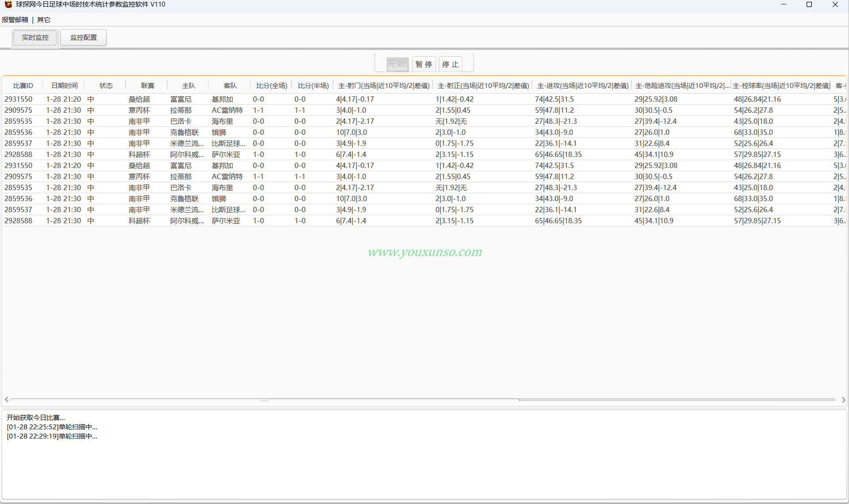Click the 停止 button

[x=451, y=64]
